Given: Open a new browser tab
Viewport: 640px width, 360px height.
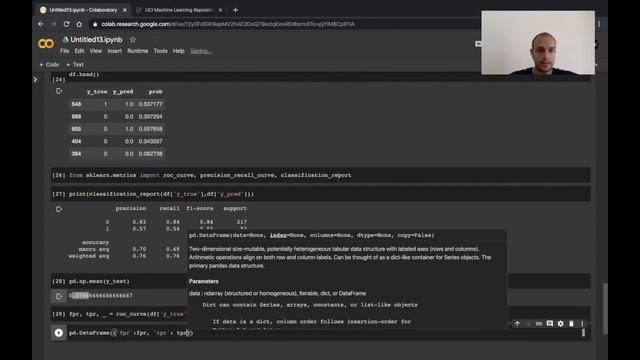Looking at the screenshot, I should tap(236, 10).
